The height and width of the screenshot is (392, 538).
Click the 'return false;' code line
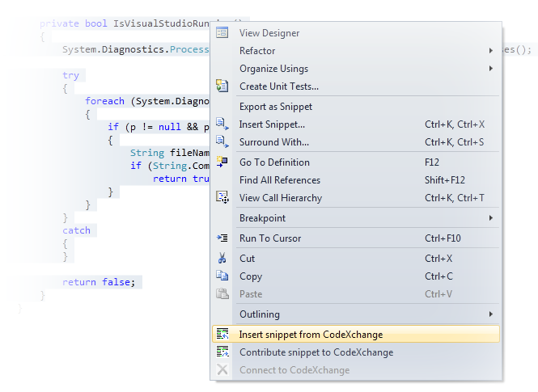tap(101, 282)
